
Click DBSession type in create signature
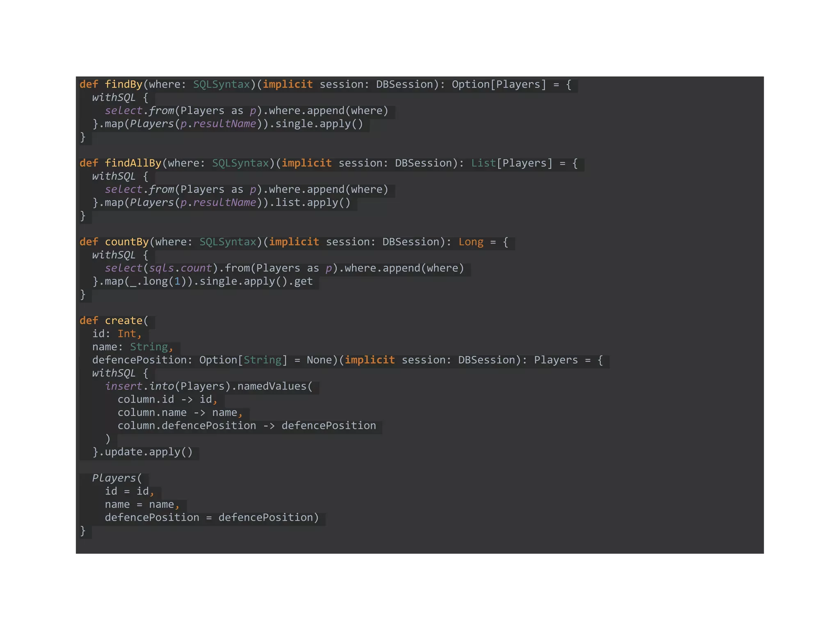[x=486, y=360]
